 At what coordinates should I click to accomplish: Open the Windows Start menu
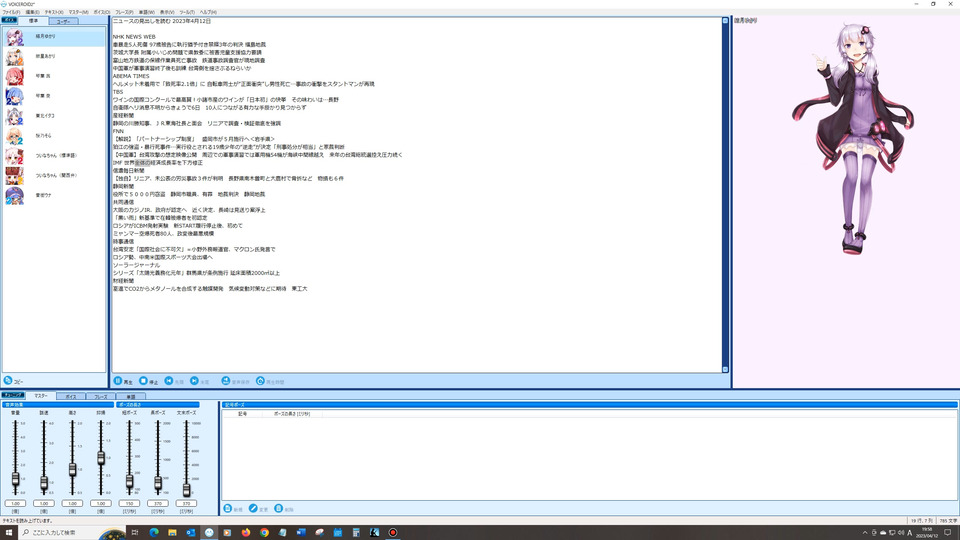9,533
